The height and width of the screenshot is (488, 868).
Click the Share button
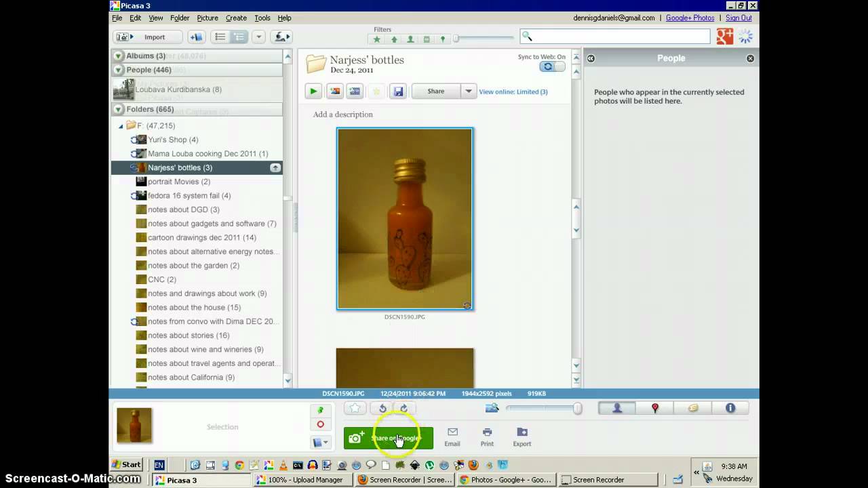coord(436,91)
